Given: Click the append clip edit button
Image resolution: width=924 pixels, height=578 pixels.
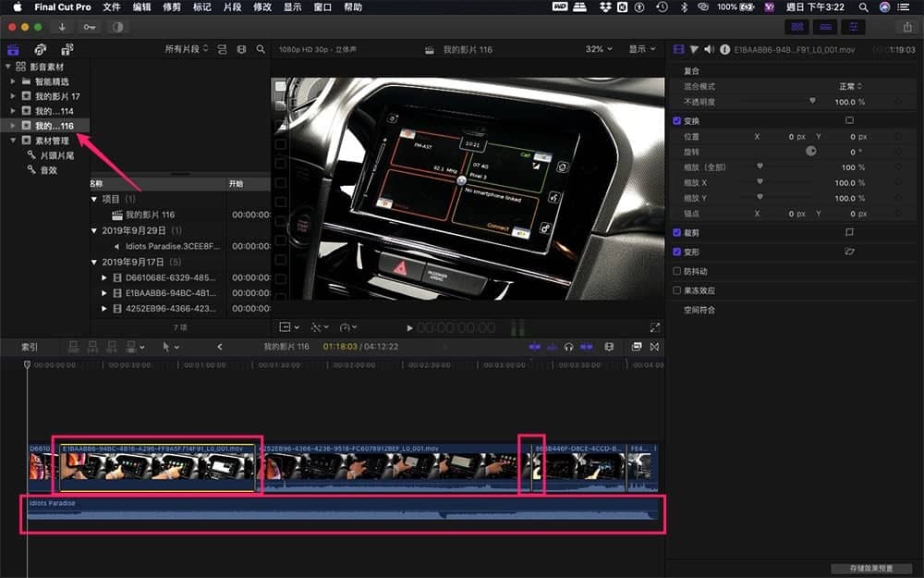Looking at the screenshot, I should 112,347.
